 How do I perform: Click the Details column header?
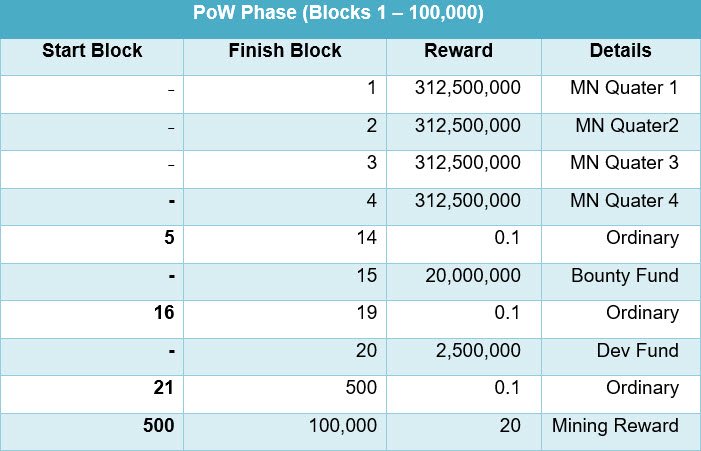point(620,51)
